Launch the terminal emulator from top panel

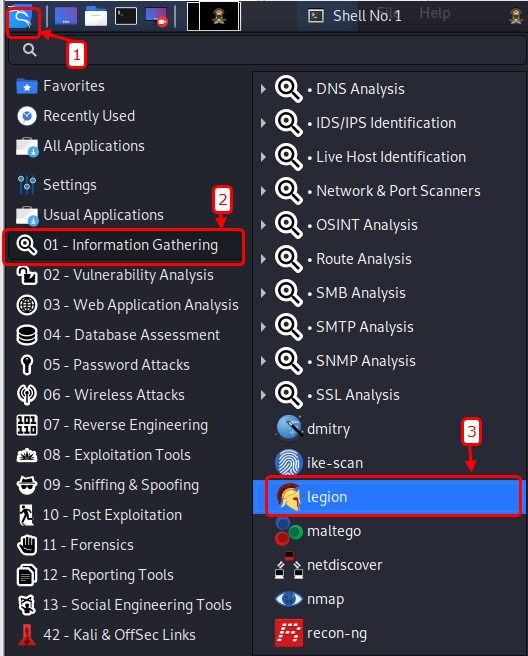tap(126, 17)
